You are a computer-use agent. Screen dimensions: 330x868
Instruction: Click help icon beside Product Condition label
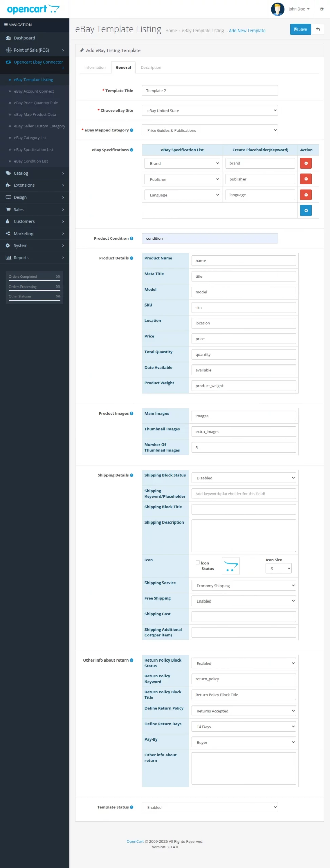coord(132,239)
